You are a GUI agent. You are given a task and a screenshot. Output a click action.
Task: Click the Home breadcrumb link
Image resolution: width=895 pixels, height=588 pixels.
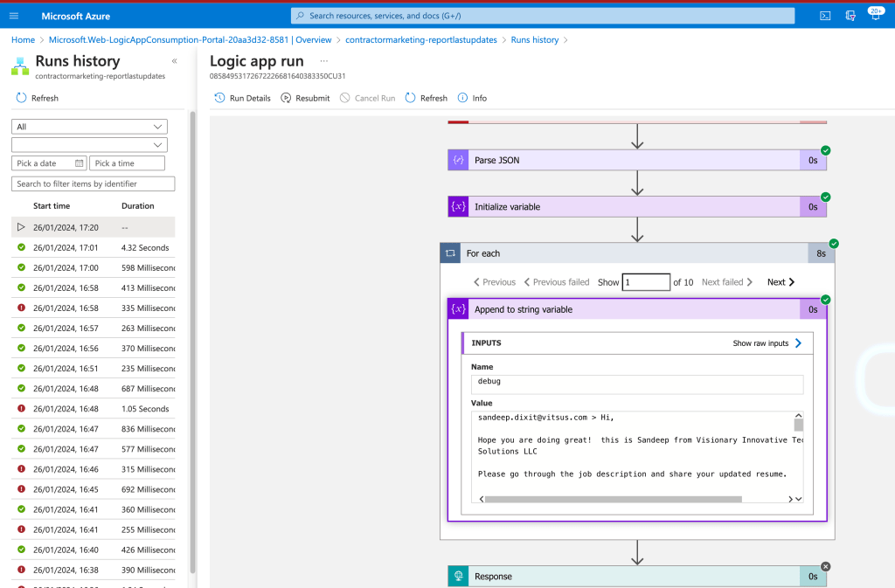23,40
